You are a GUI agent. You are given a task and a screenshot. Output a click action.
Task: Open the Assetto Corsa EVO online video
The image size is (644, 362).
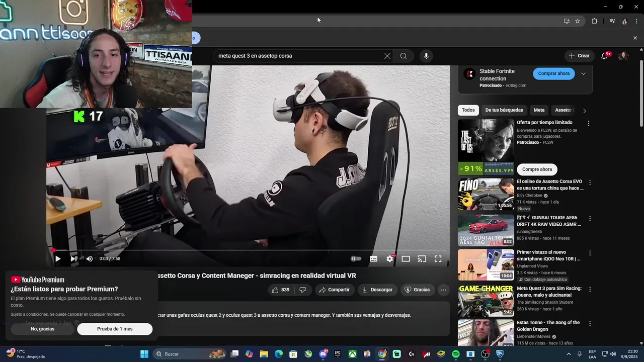point(486,195)
